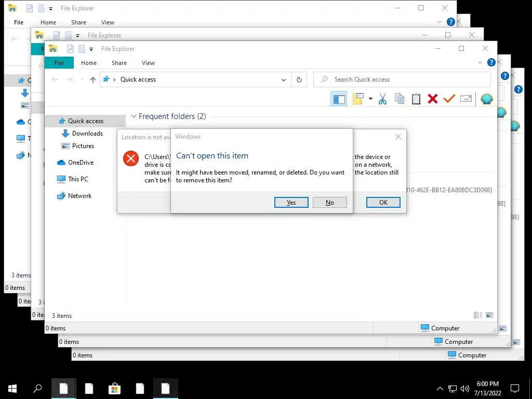The image size is (532, 399).
Task: Click the network icon in system tray
Action: [x=453, y=389]
